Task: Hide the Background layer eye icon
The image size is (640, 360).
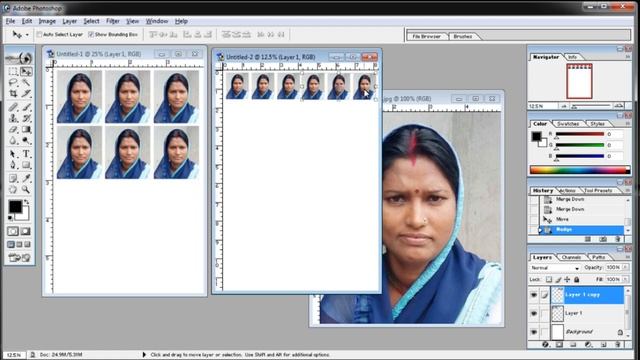Action: (x=534, y=332)
